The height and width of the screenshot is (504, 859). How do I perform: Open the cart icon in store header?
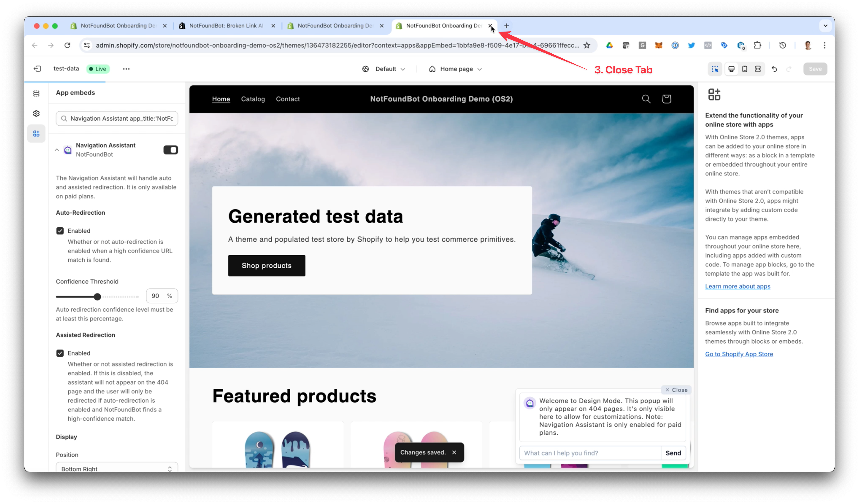point(666,99)
